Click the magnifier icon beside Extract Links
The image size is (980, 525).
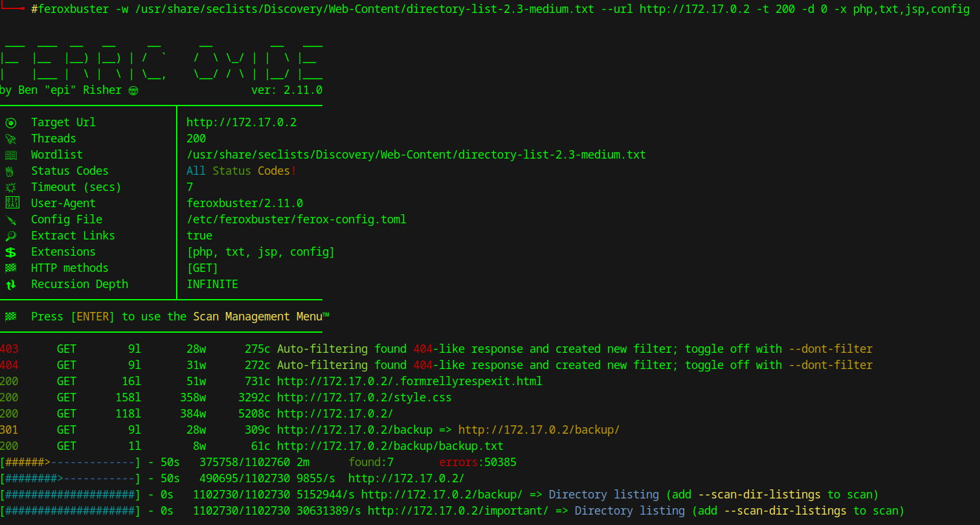pyautogui.click(x=11, y=236)
